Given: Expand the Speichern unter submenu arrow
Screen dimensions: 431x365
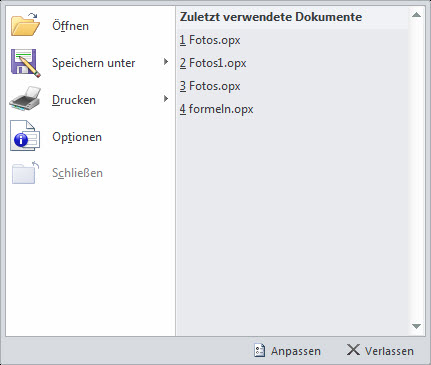Looking at the screenshot, I should tap(166, 62).
